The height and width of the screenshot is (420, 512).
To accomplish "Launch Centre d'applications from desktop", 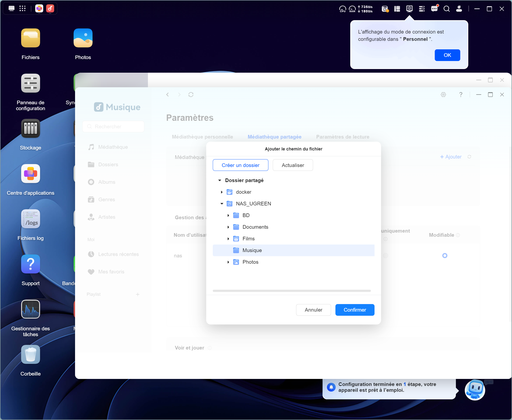I will click(x=31, y=174).
